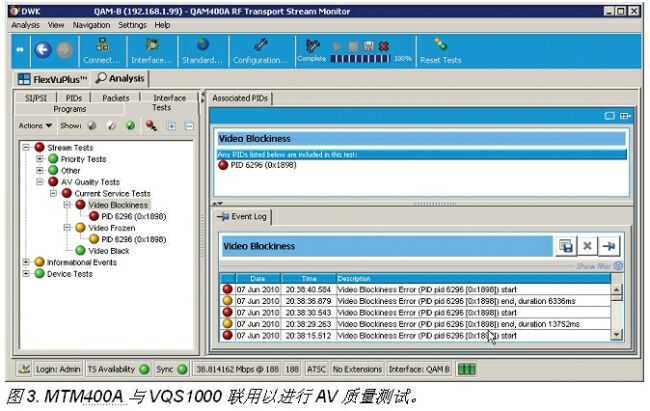Click the collapse-all minus icon

(x=189, y=126)
